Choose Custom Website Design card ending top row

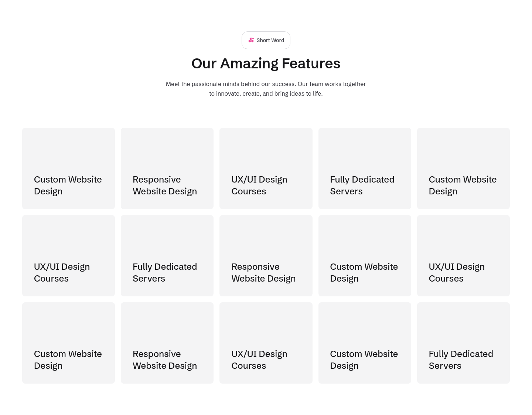pos(463,169)
